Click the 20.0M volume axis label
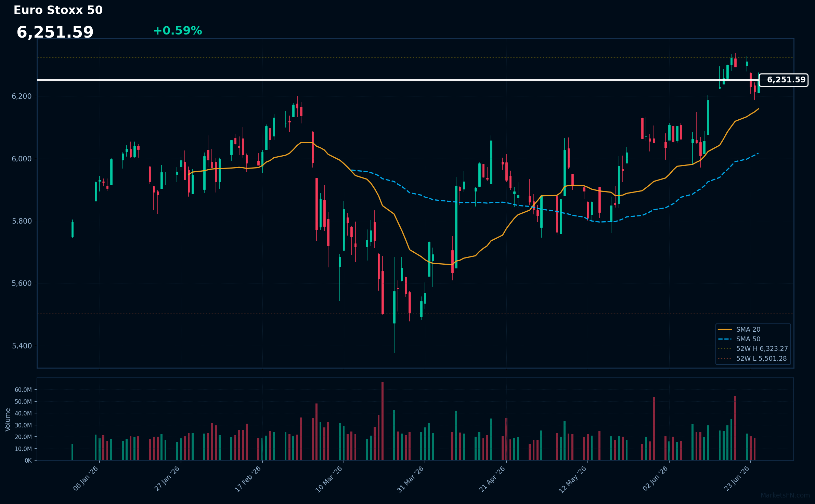 tap(23, 437)
